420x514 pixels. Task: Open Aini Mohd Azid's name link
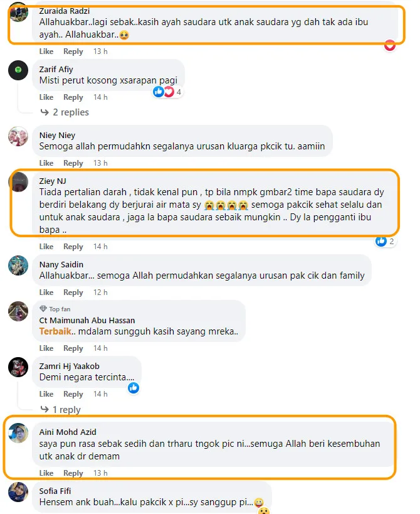[x=68, y=432]
